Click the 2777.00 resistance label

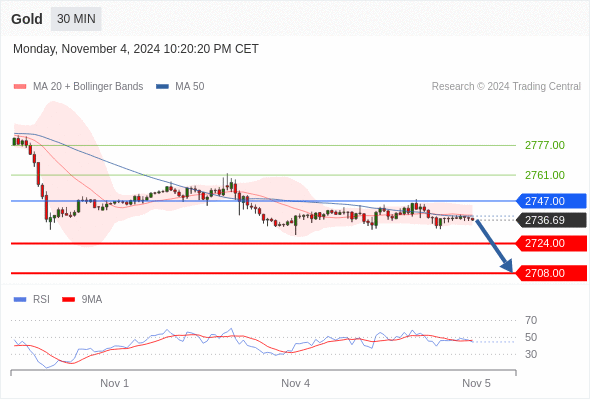[544, 145]
